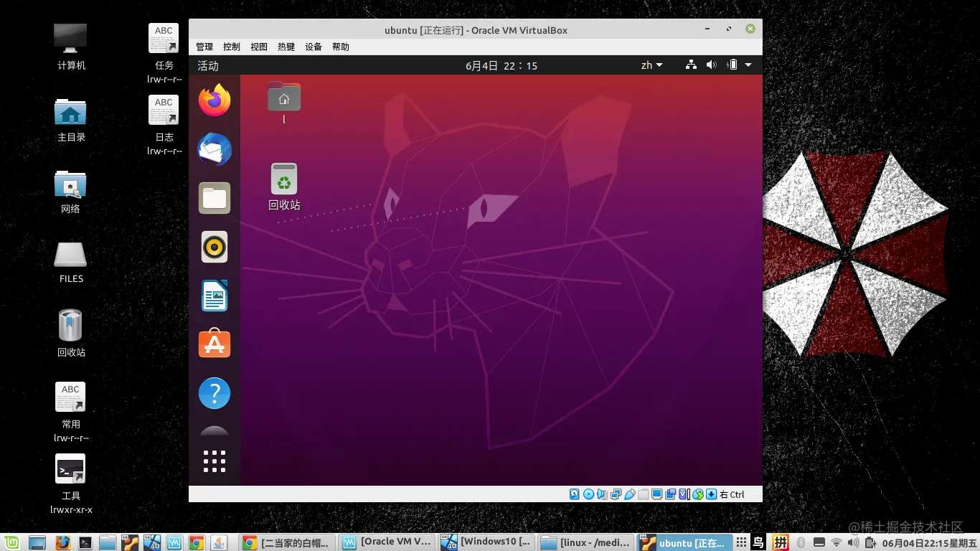
Task: Click the Mint panel volume tray icon
Action: pyautogui.click(x=853, y=542)
